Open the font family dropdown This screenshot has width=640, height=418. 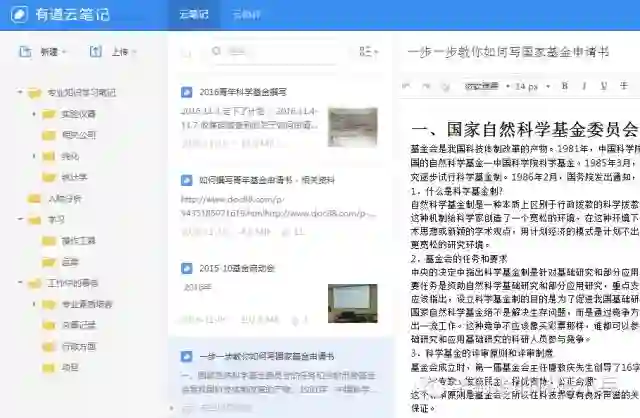click(487, 86)
